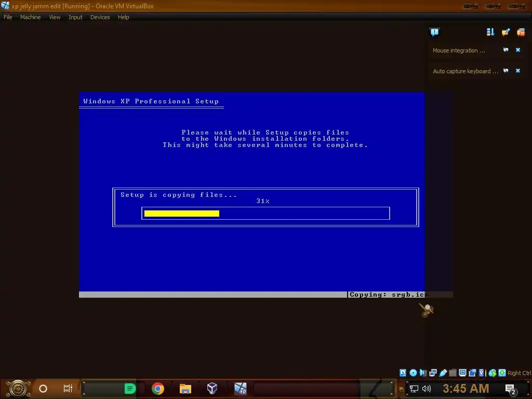Click the "Copying: srgb.icm" status text
The width and height of the screenshot is (532, 399).
pyautogui.click(x=389, y=295)
